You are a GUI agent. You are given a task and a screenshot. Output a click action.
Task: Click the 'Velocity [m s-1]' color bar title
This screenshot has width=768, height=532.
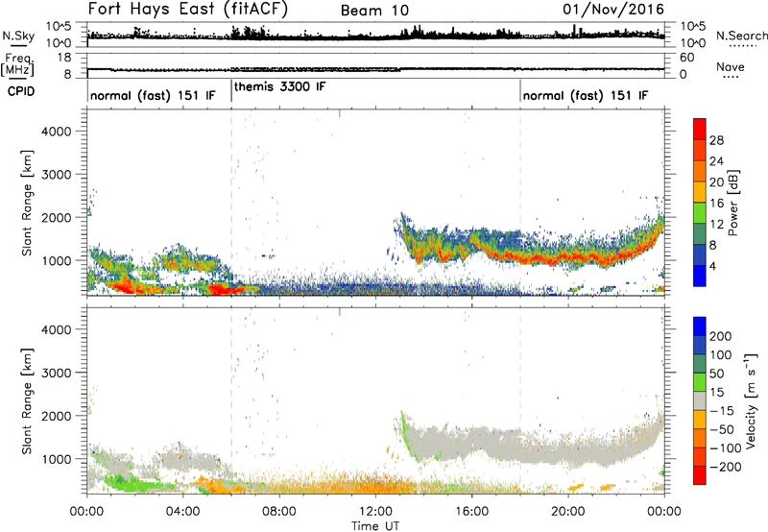coord(751,400)
